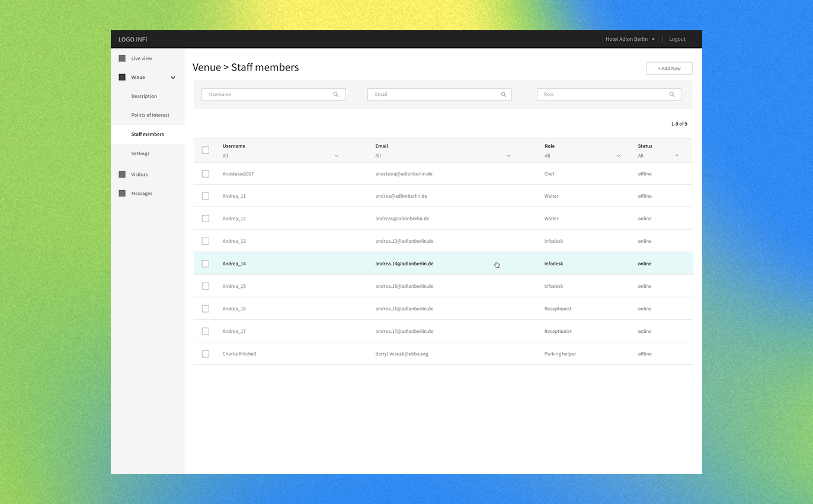Collapse the Venue menu chevron
Screen dimensions: 813x504
pyautogui.click(x=173, y=78)
